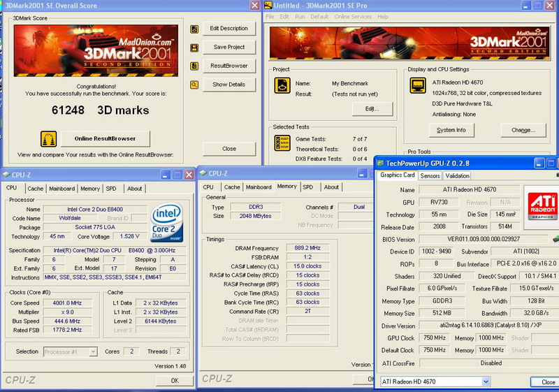Switch to Cache tab in left CPU-Z
Viewport: 559px width, 392px height.
[x=36, y=189]
